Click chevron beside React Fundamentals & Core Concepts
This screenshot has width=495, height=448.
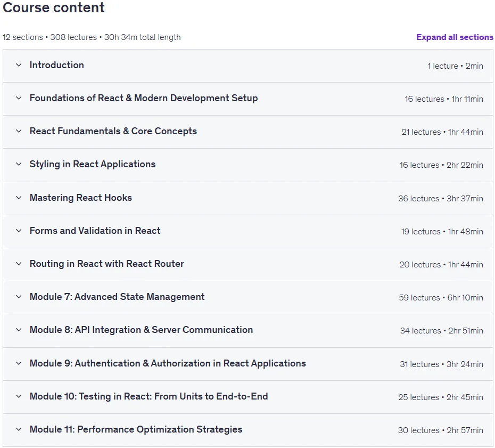point(19,131)
